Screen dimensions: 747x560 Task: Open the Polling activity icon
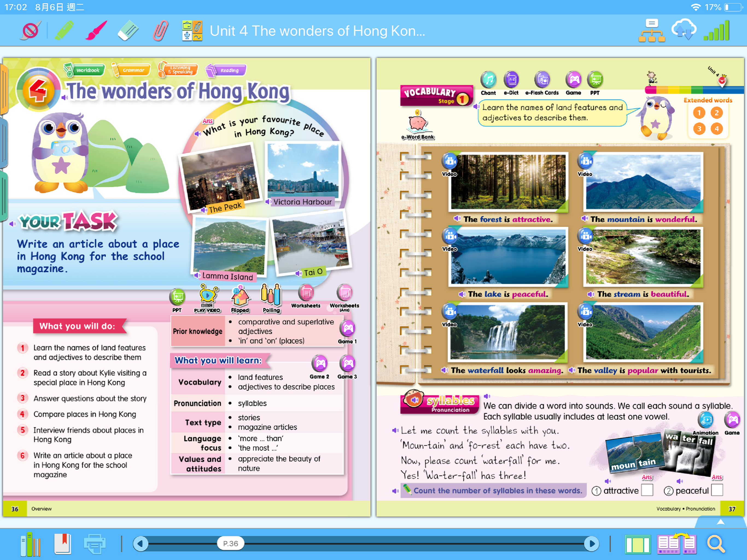pos(271,294)
